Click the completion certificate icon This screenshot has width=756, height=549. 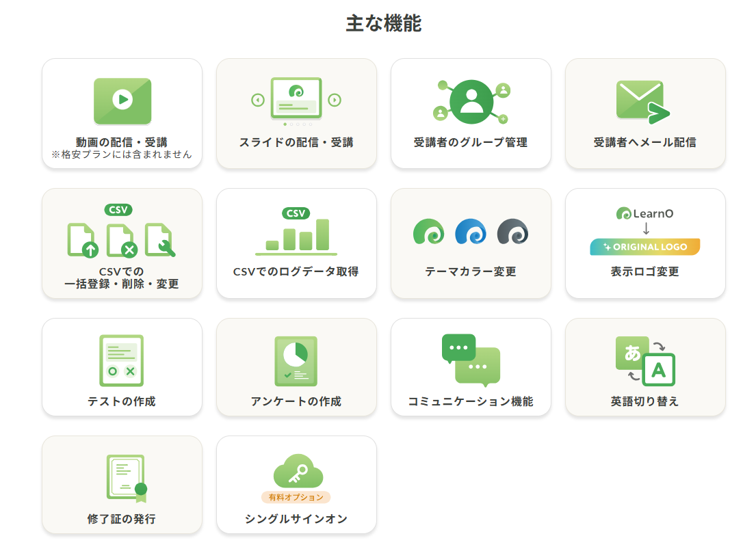pyautogui.click(x=126, y=478)
